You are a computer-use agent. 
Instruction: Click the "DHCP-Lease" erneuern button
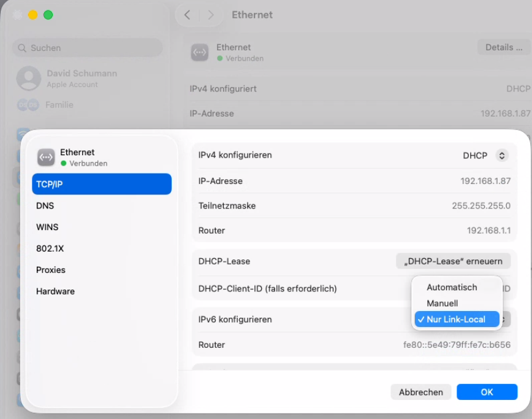453,261
